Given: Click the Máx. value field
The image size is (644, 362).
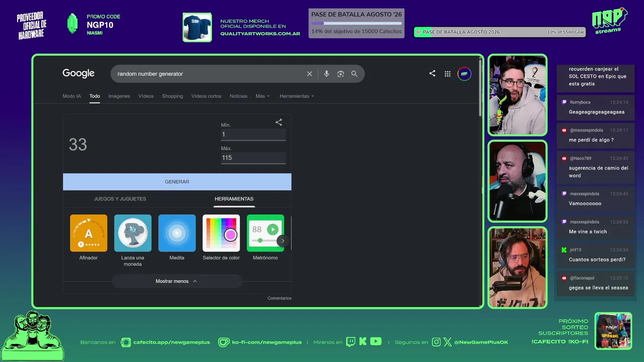Looking at the screenshot, I should coord(253,158).
